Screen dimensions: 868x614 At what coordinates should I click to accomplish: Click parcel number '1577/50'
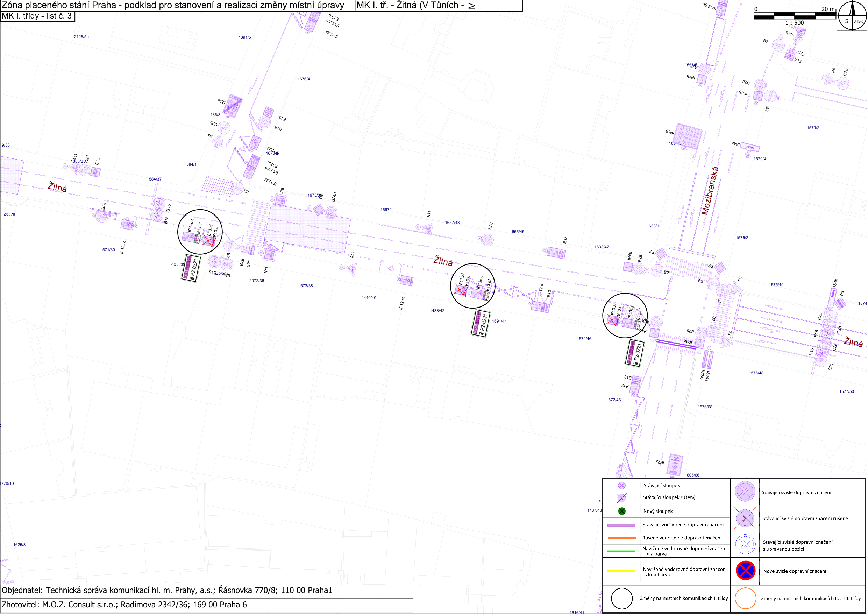coord(847,392)
